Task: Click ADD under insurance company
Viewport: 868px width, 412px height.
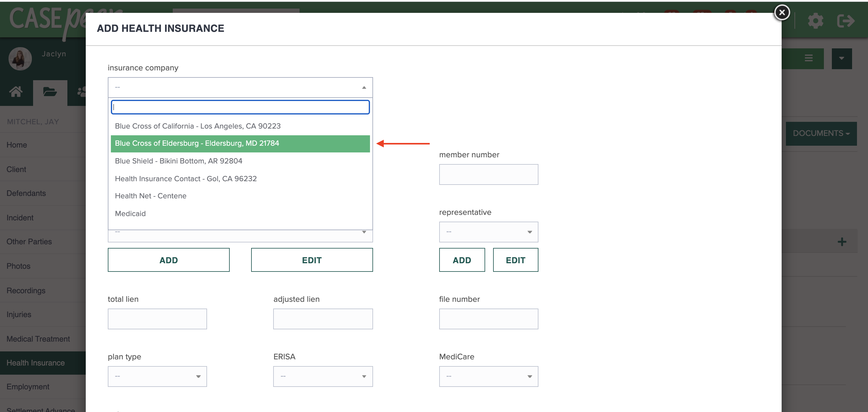Action: coord(168,260)
